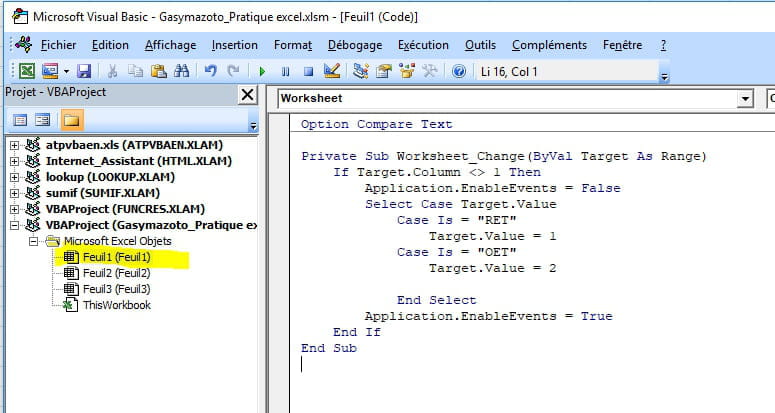The width and height of the screenshot is (775, 413).
Task: Open the Compléments menu
Action: coord(549,45)
